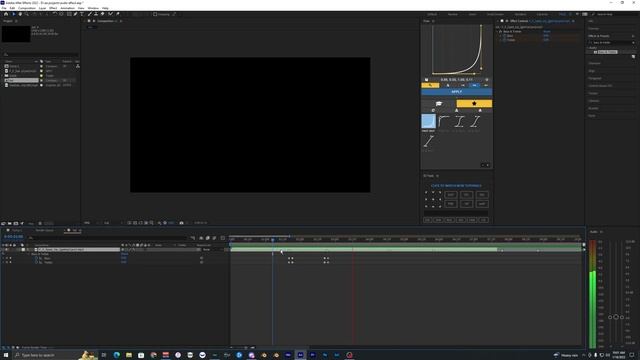
Task: Click the Bass stopwatch in Effect Controls
Action: pos(504,36)
